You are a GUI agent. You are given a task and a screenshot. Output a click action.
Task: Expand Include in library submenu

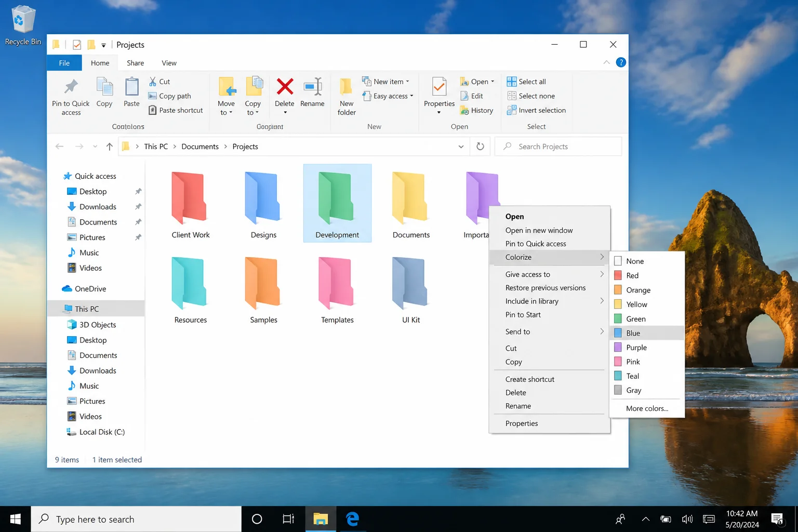[x=549, y=301]
